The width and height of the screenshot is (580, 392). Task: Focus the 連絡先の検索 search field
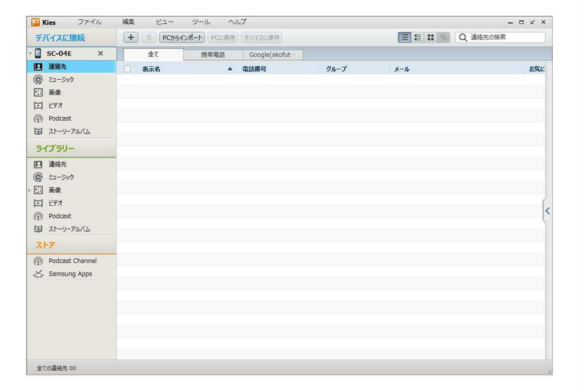click(501, 37)
